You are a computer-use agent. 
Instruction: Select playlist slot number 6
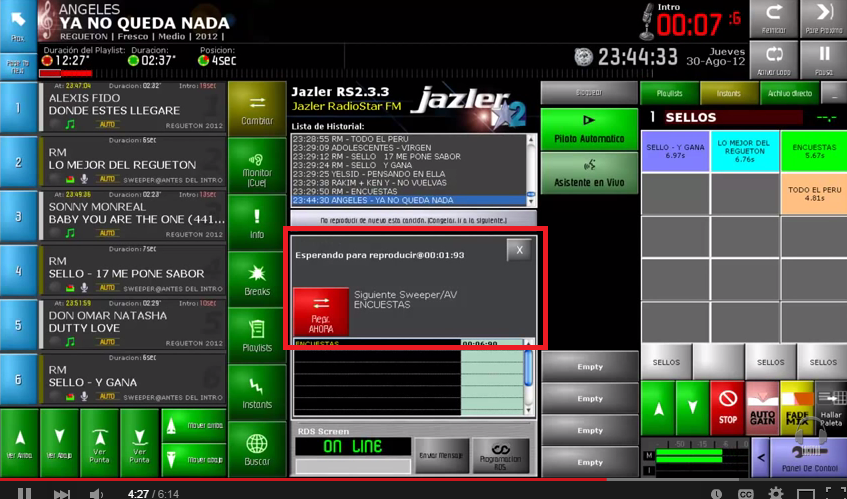click(x=18, y=379)
